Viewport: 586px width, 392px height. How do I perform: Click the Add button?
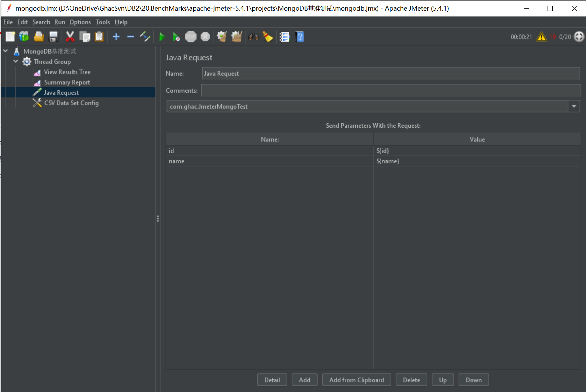click(x=305, y=380)
